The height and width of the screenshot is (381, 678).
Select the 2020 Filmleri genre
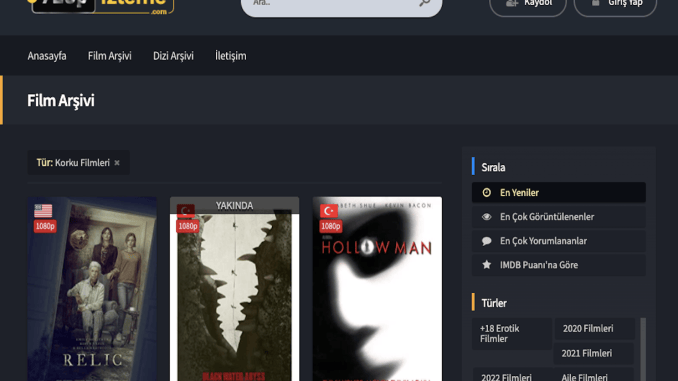pos(595,329)
